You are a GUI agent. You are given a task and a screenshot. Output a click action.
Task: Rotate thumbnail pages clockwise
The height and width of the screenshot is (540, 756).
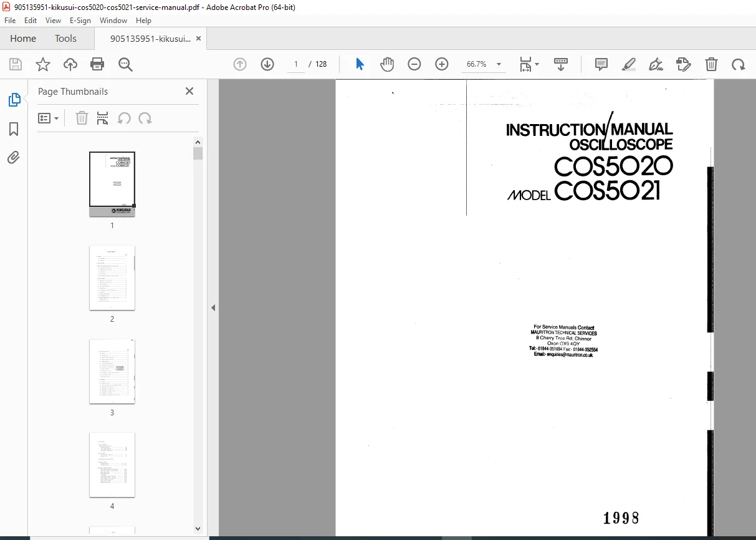pyautogui.click(x=145, y=118)
